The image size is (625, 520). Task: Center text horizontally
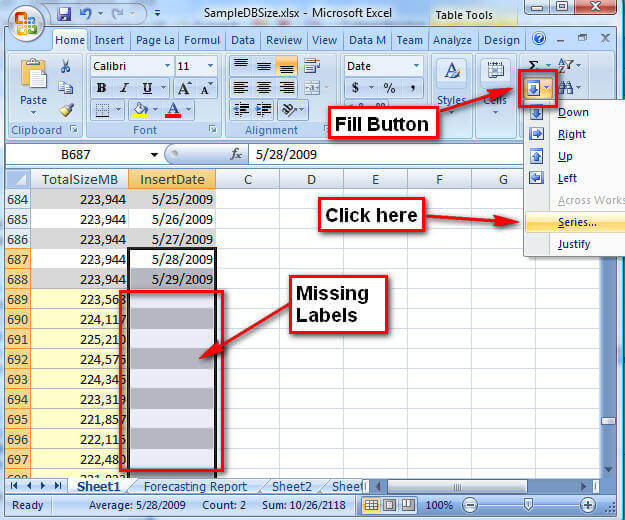pos(263,87)
